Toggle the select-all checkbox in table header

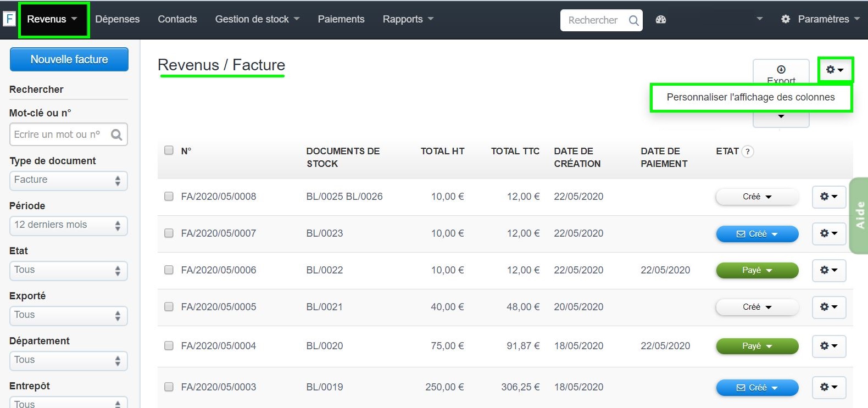point(169,150)
